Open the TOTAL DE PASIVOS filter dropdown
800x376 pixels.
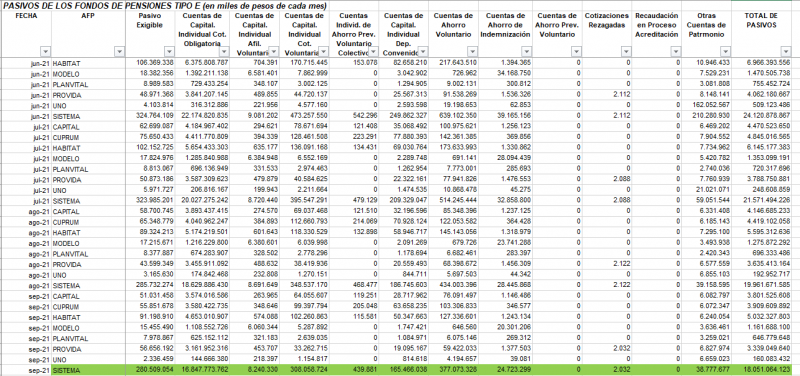click(x=786, y=52)
